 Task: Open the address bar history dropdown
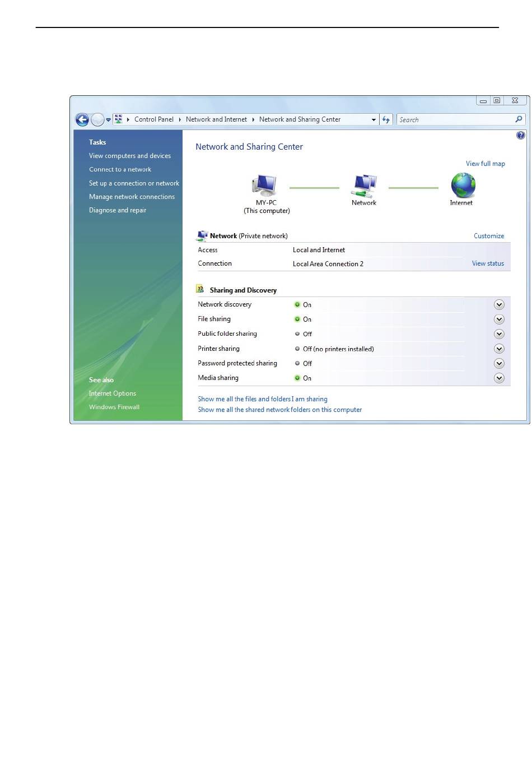374,120
